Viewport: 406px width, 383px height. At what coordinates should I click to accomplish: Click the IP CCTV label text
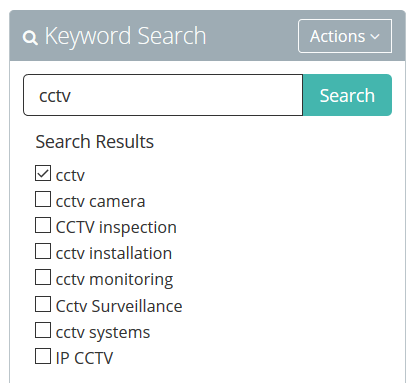84,358
